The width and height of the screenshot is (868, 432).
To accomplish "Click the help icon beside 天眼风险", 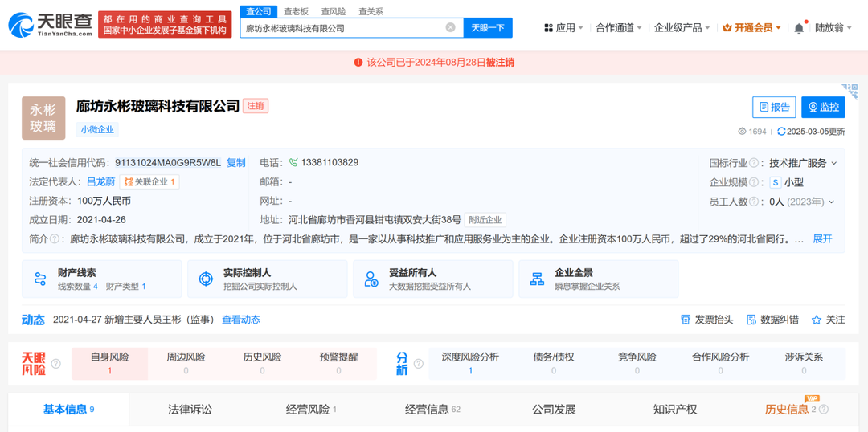I will 56,364.
